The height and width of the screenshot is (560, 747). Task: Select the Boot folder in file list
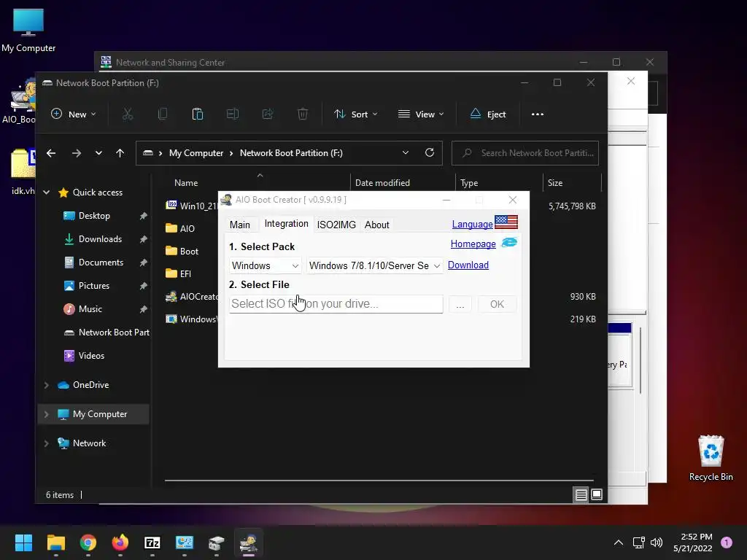[182, 251]
